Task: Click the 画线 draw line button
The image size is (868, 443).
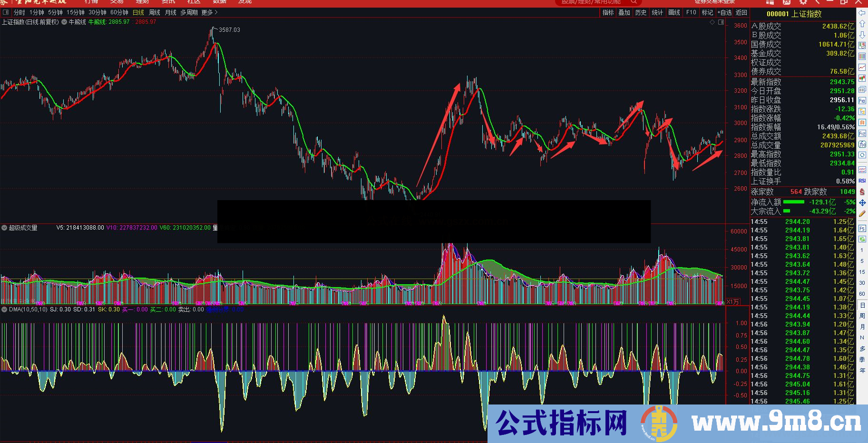Action: pyautogui.click(x=674, y=13)
